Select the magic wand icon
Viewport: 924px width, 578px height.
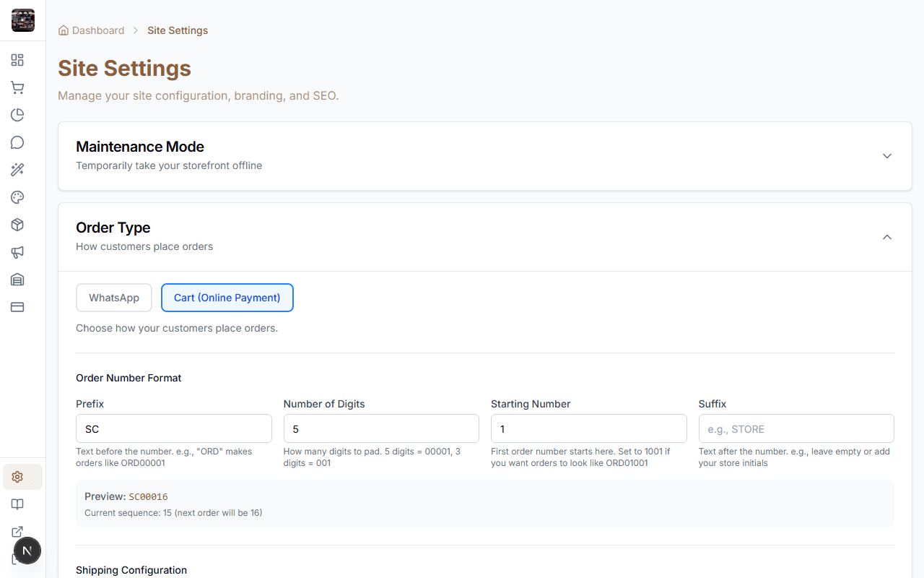pyautogui.click(x=17, y=170)
